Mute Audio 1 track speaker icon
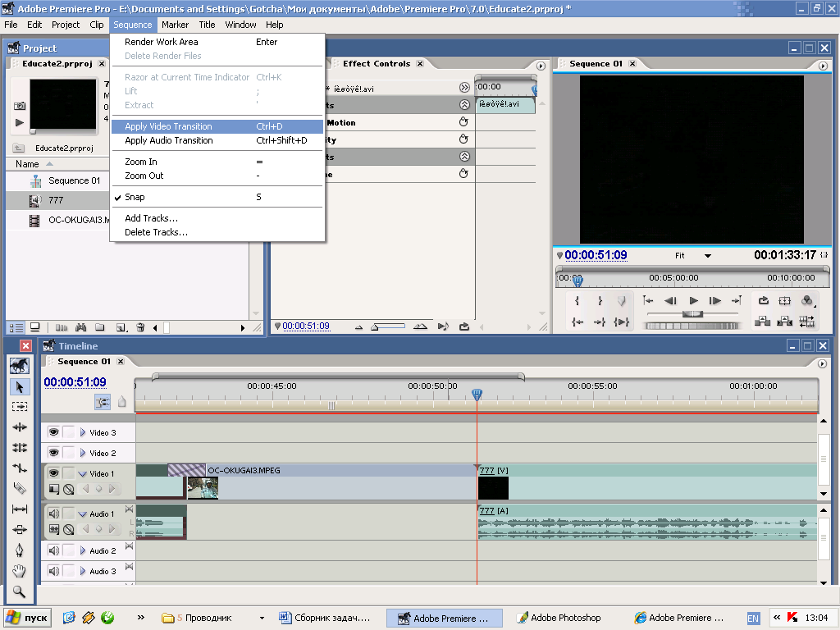Image resolution: width=840 pixels, height=630 pixels. pyautogui.click(x=53, y=514)
